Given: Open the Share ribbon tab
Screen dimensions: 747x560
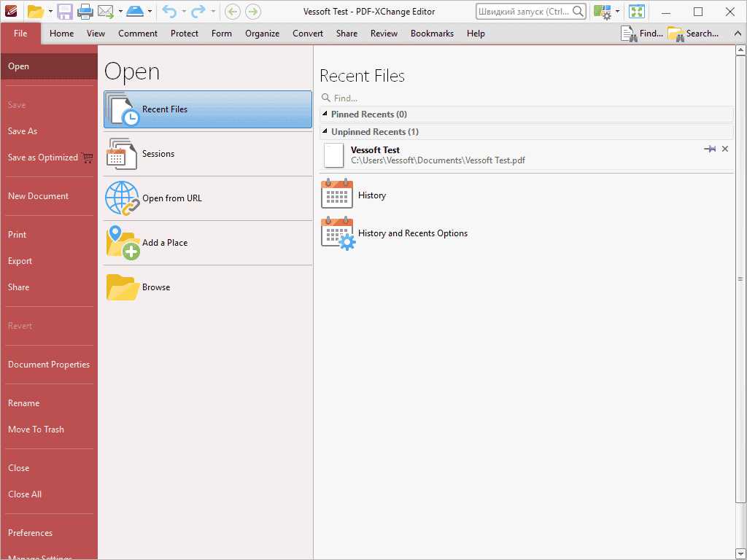Looking at the screenshot, I should tap(347, 34).
